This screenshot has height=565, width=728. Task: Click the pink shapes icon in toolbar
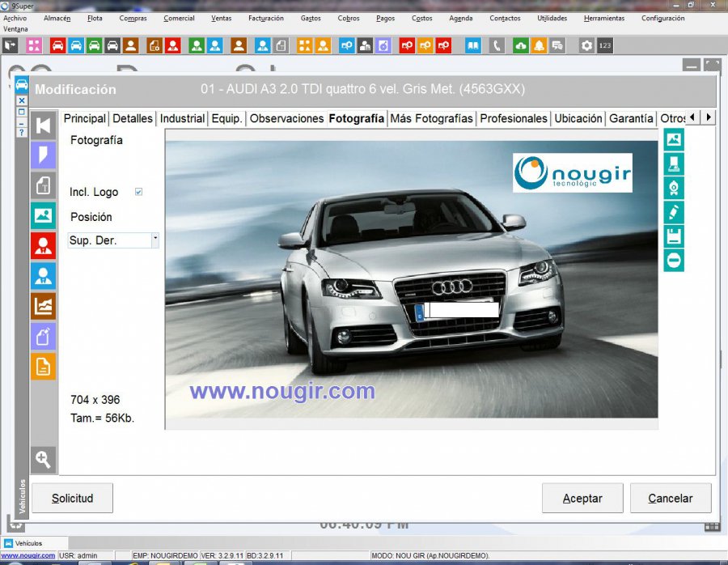click(x=34, y=45)
